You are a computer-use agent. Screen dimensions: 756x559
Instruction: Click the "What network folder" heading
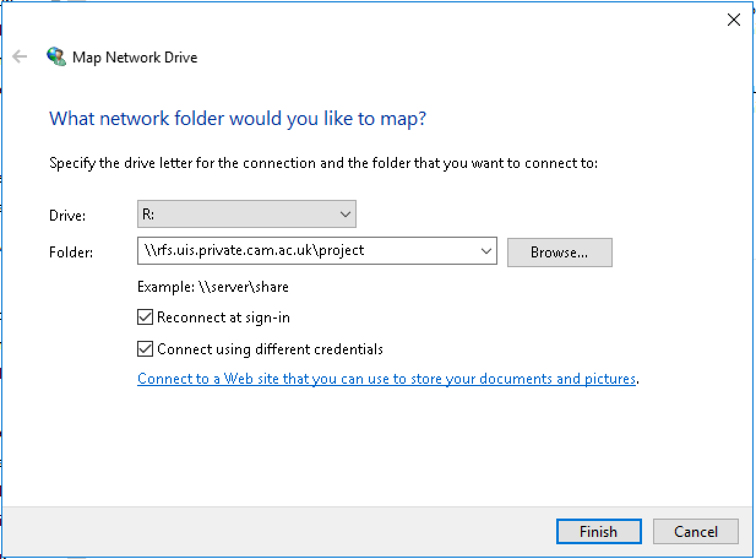pos(237,118)
